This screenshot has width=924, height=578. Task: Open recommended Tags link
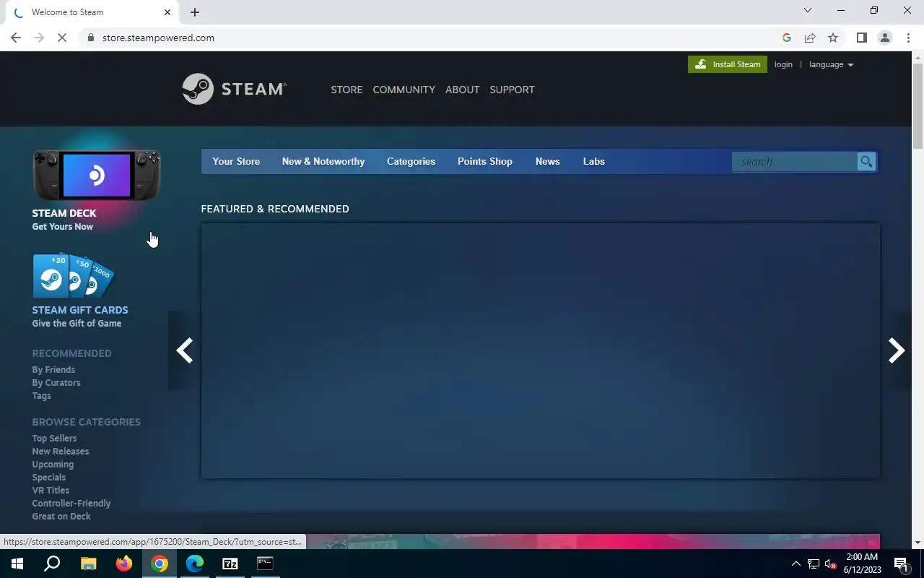point(41,395)
